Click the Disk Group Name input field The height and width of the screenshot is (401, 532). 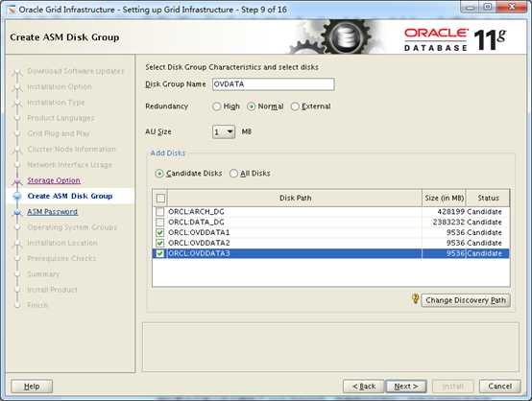point(273,84)
